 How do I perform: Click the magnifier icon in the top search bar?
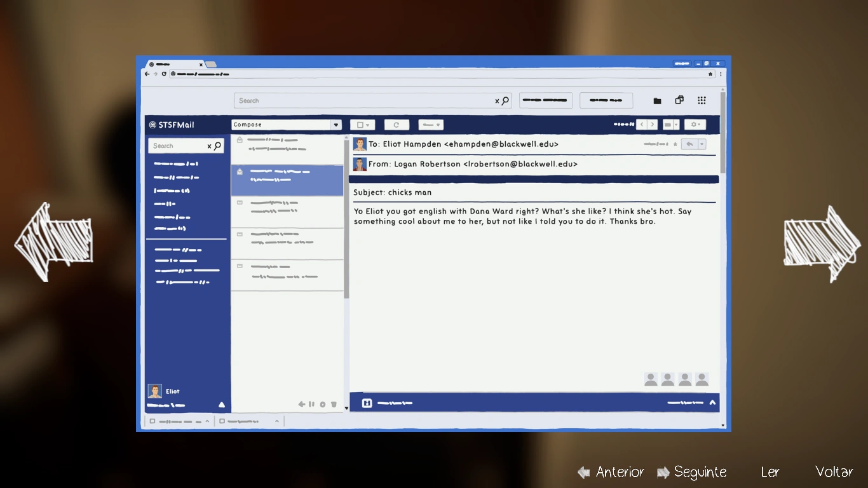505,100
